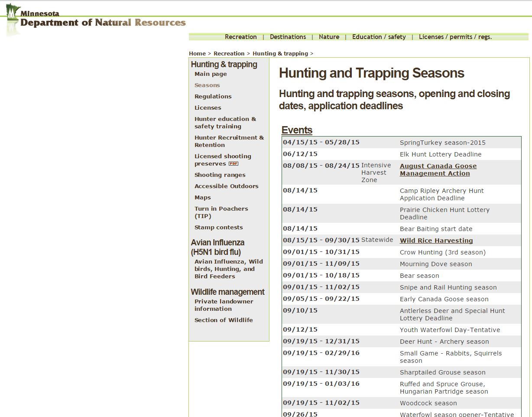Open Regulations sidebar link
The width and height of the screenshot is (532, 417).
tap(213, 97)
